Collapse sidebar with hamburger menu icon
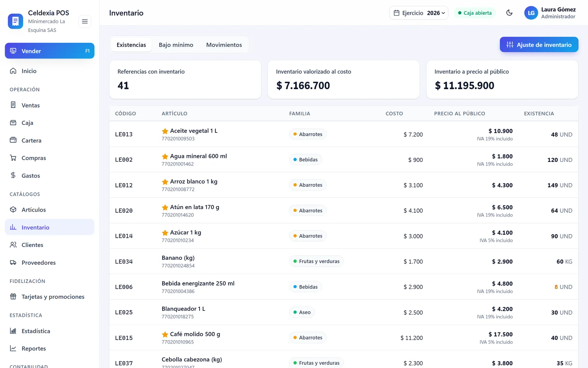The height and width of the screenshot is (368, 588). click(x=85, y=21)
